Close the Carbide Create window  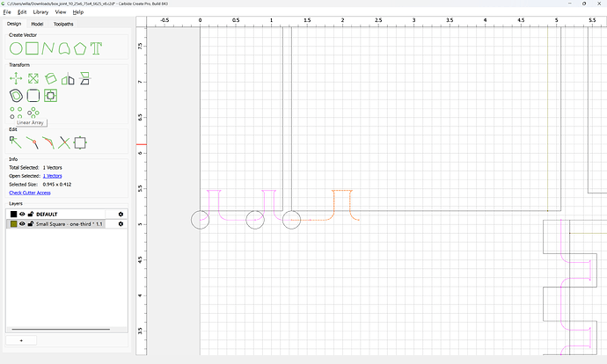click(599, 4)
